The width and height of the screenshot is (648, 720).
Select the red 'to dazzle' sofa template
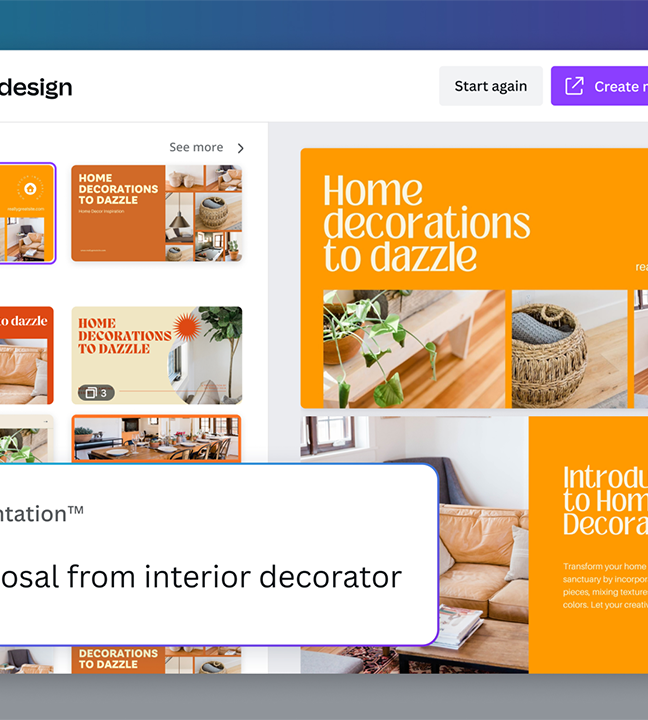pos(27,355)
